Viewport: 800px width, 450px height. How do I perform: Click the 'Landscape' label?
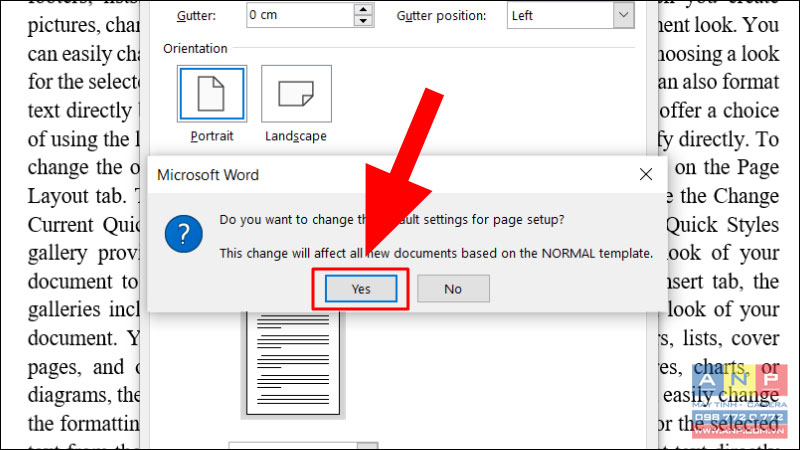[x=296, y=136]
